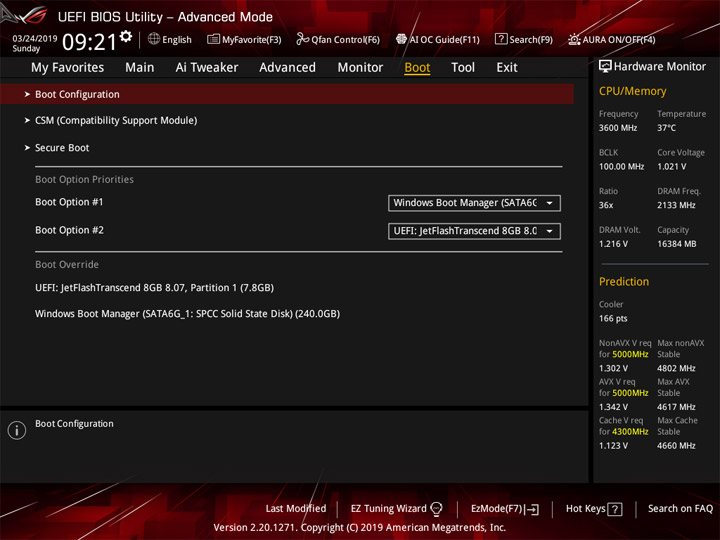The height and width of the screenshot is (540, 720).
Task: Select the Boot tab
Action: click(417, 68)
